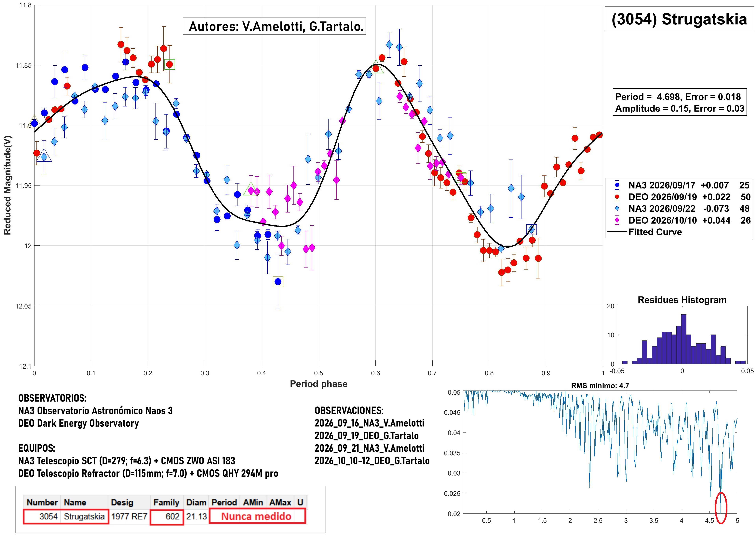Click the 'NA3 Telescopio SCT' equipment line
Screen dimensions: 756x536
(x=127, y=461)
